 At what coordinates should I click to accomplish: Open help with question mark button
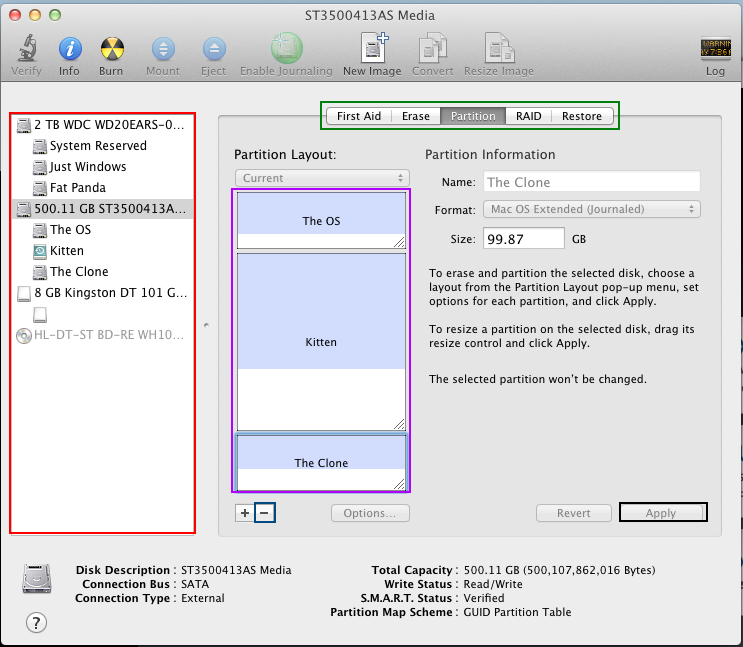36,622
